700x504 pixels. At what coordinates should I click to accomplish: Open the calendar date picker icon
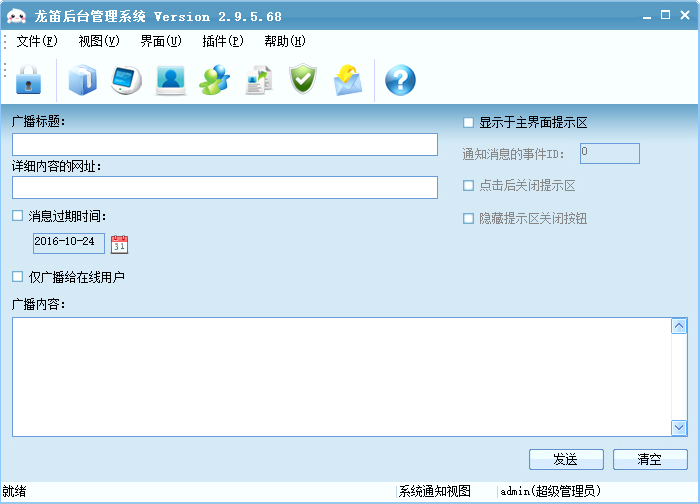pyautogui.click(x=119, y=244)
